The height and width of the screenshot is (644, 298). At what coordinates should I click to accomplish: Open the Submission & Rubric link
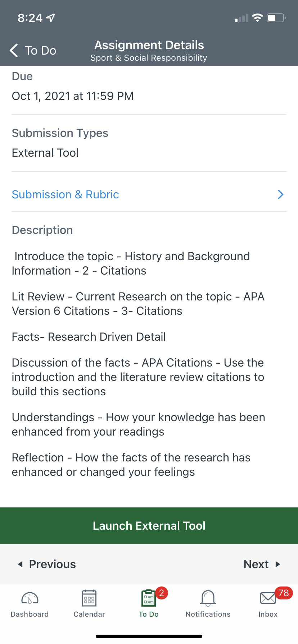point(66,194)
